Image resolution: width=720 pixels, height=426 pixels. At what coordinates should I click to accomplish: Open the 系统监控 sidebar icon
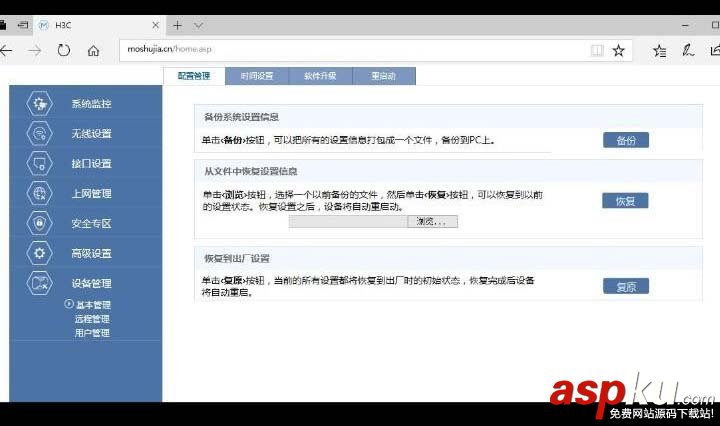click(x=39, y=104)
